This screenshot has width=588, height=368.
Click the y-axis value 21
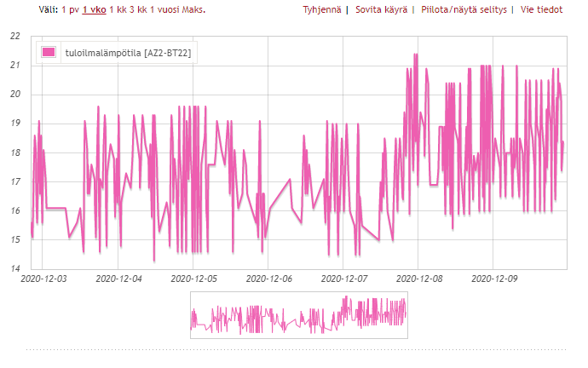pos(15,66)
